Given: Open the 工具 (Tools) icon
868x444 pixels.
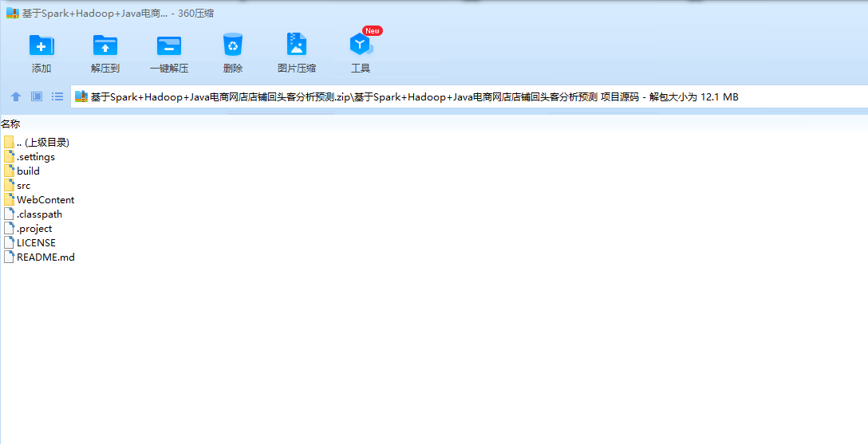Looking at the screenshot, I should pos(361,45).
